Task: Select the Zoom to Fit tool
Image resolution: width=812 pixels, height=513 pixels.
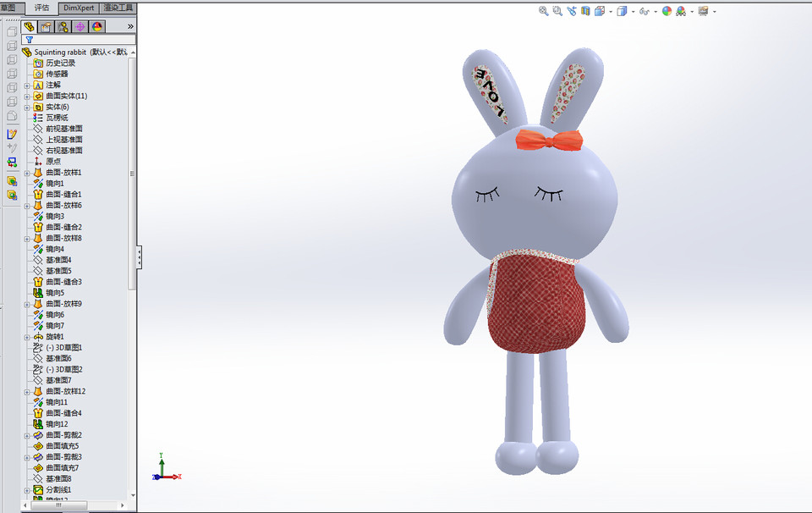Action: point(544,12)
